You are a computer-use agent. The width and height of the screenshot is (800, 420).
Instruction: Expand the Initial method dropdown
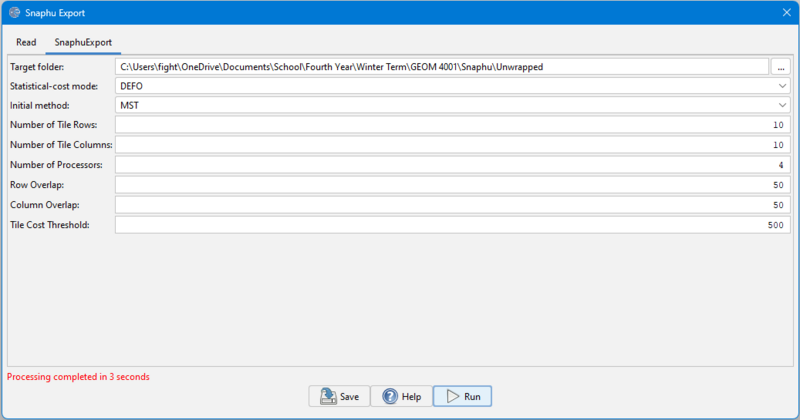pyautogui.click(x=782, y=105)
